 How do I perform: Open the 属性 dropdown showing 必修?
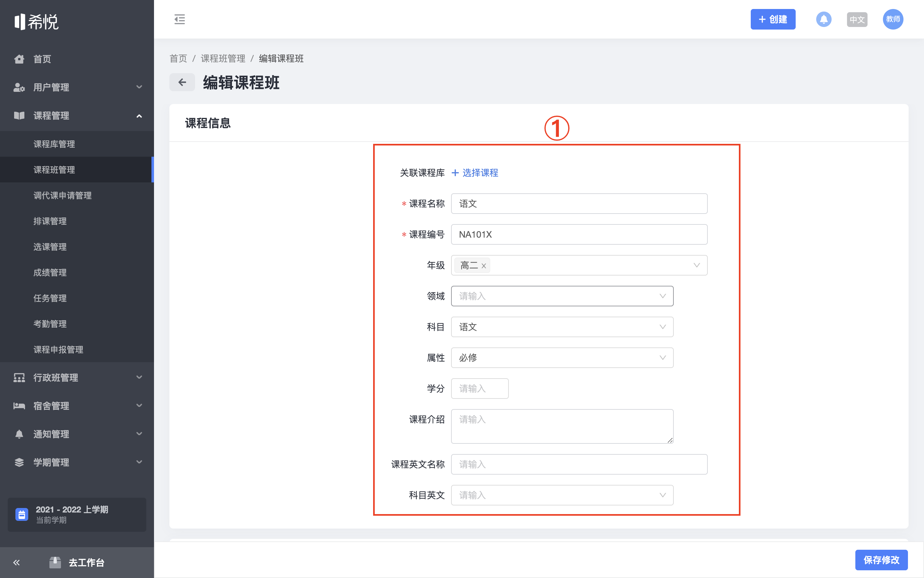click(x=562, y=358)
